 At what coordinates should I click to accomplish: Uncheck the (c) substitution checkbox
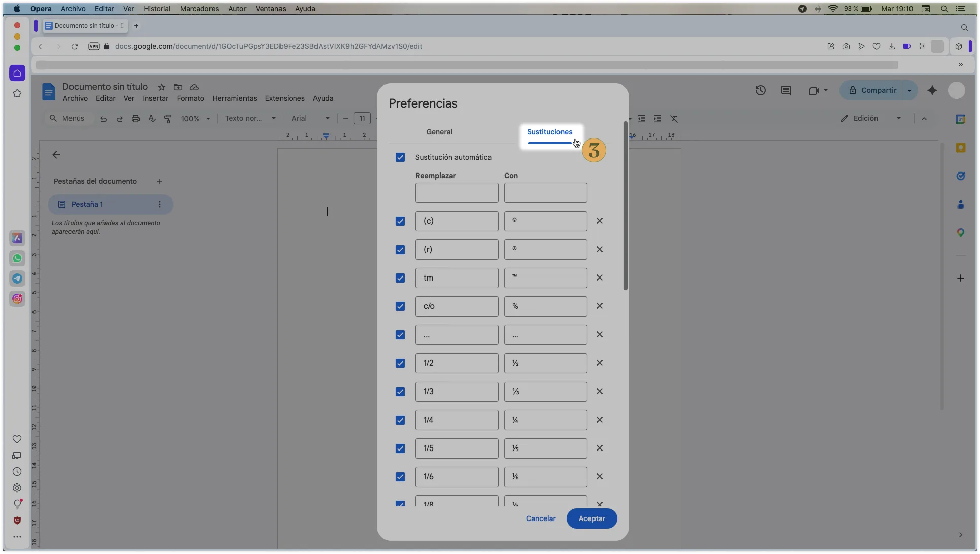tap(400, 221)
